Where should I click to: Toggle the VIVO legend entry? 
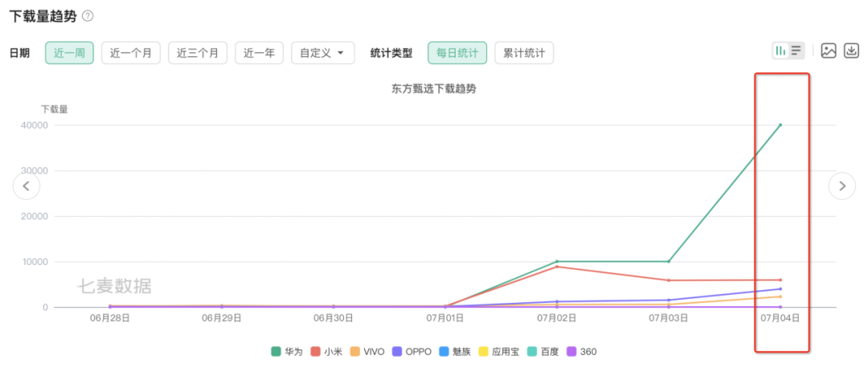click(x=367, y=352)
